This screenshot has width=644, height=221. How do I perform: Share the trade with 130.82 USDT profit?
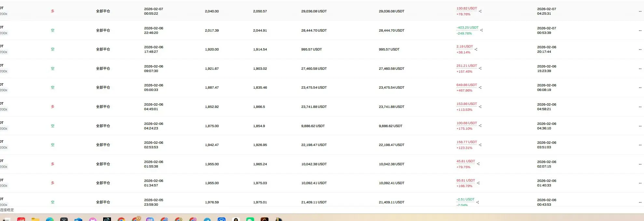480,11
